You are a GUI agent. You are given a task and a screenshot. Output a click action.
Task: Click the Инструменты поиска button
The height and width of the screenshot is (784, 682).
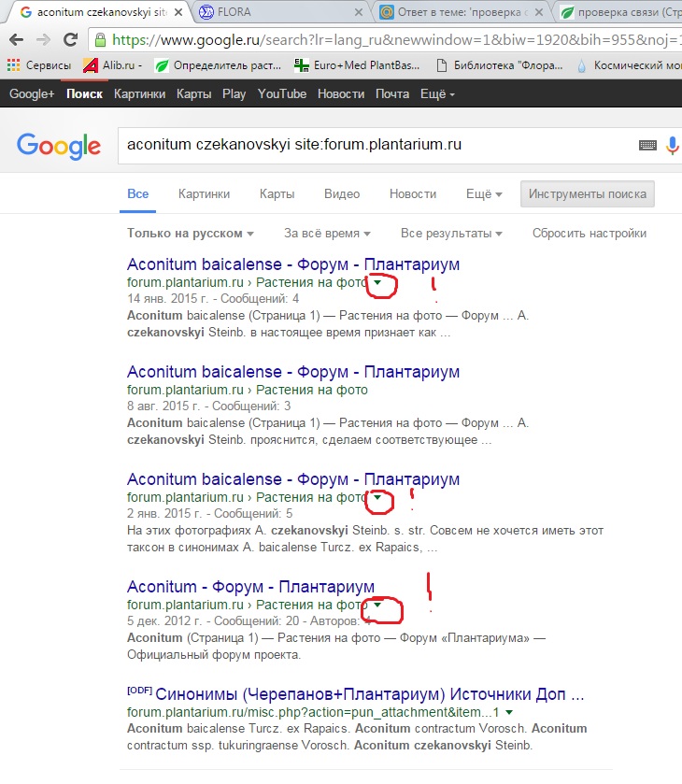pyautogui.click(x=587, y=194)
